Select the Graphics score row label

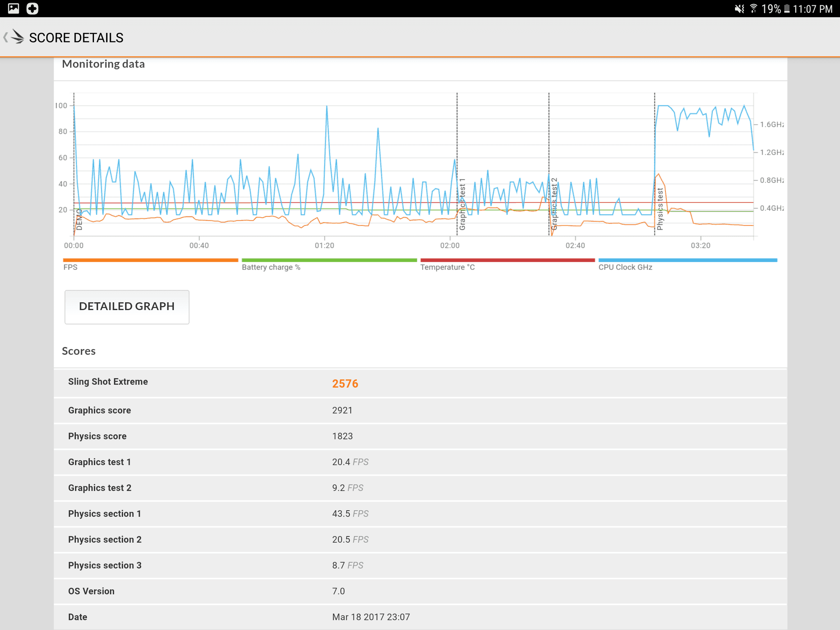[99, 411]
